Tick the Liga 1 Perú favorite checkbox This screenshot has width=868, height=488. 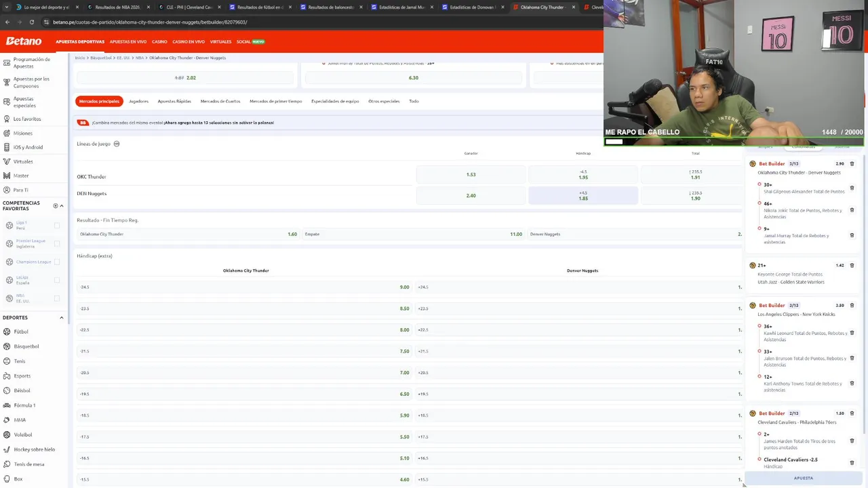(57, 225)
